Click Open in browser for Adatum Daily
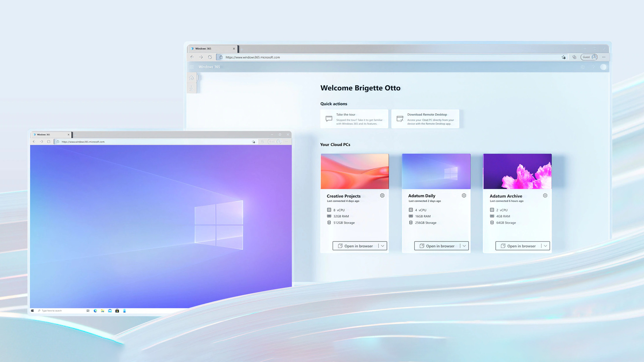Image resolution: width=644 pixels, height=362 pixels. pyautogui.click(x=437, y=246)
